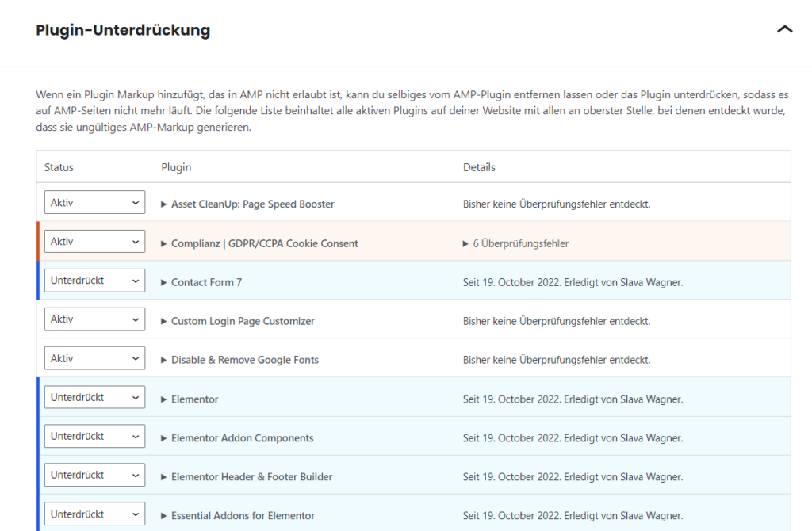Viewport: 812px width, 531px height.
Task: Collapse the Plugin-Unterdrückung section chevron
Action: (x=784, y=29)
